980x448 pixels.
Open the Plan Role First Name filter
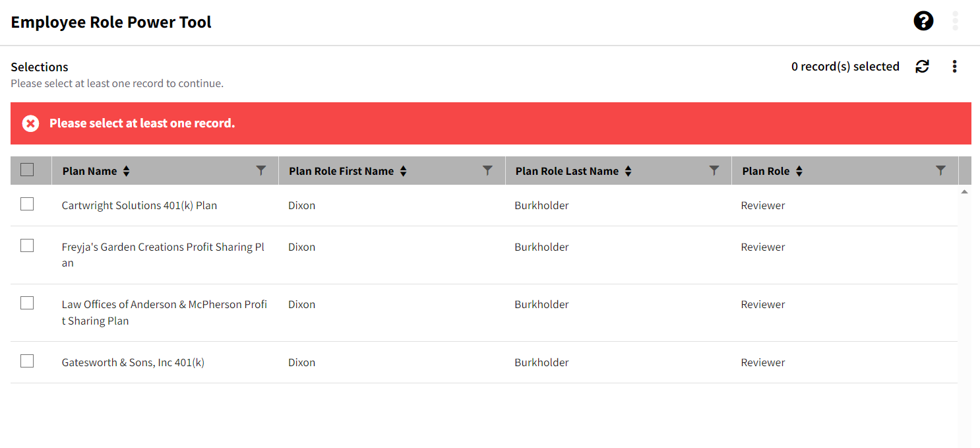click(x=487, y=170)
